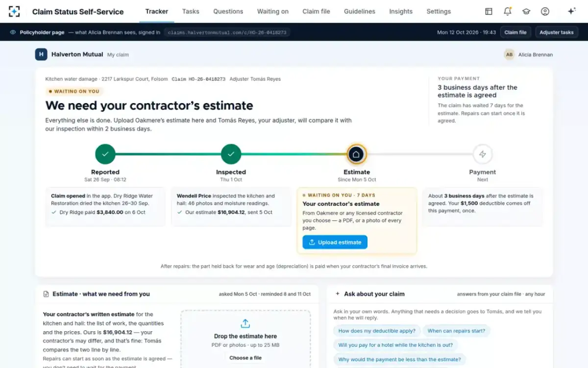The height and width of the screenshot is (368, 588).
Task: Click the document icon beside Estimate heading
Action: 46,294
